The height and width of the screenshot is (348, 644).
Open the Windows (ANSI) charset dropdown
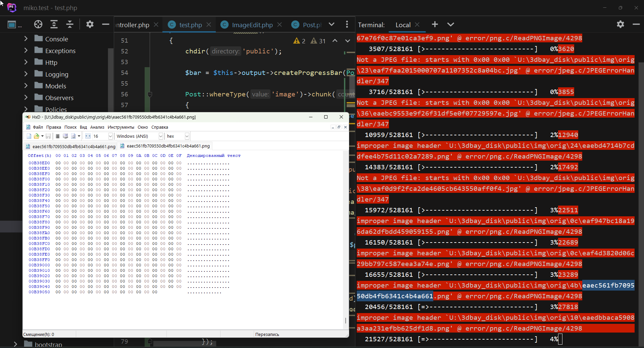161,136
